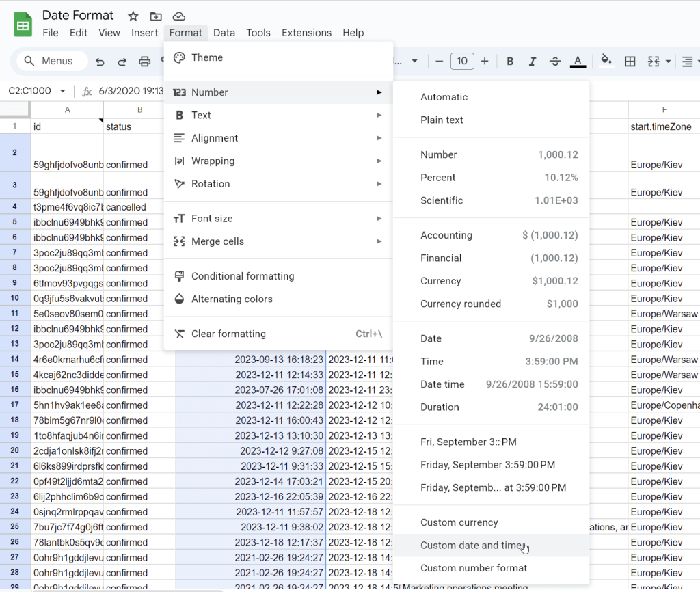Click the undo arrow icon
This screenshot has height=592, width=700.
point(100,61)
